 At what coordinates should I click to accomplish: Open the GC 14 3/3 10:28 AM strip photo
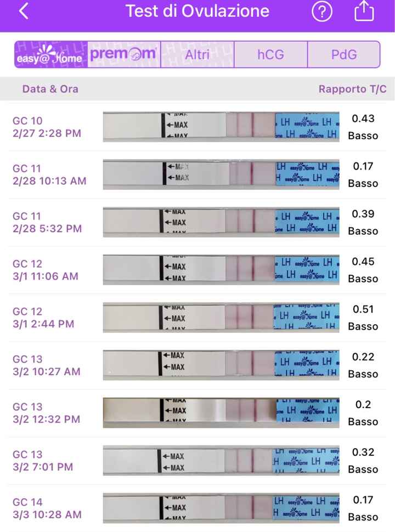point(221,508)
